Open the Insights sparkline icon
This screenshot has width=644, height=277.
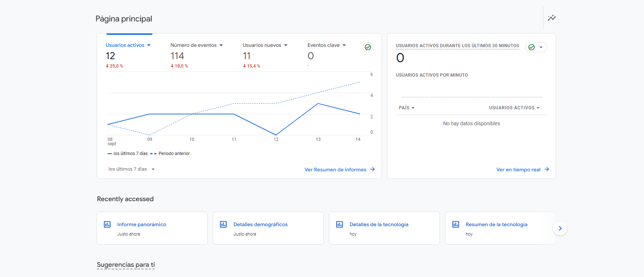(x=551, y=18)
